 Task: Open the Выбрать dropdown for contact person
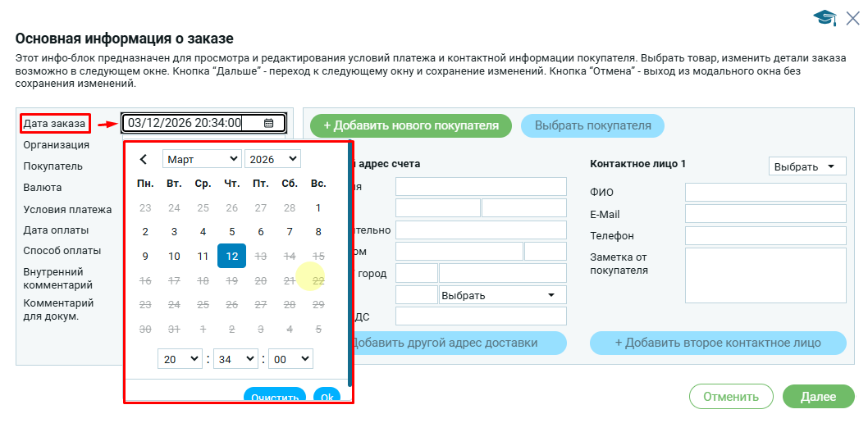coord(807,166)
